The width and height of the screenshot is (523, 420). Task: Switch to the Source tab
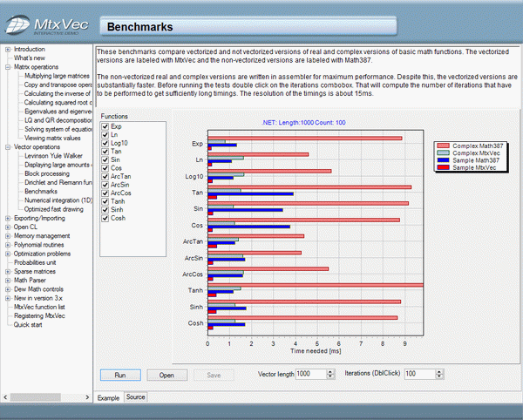click(x=135, y=397)
